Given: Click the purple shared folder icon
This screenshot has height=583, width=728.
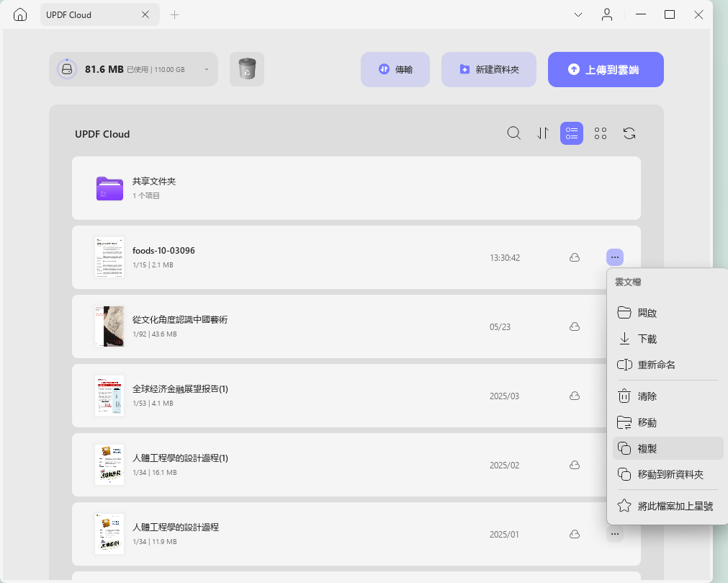Looking at the screenshot, I should pyautogui.click(x=109, y=188).
